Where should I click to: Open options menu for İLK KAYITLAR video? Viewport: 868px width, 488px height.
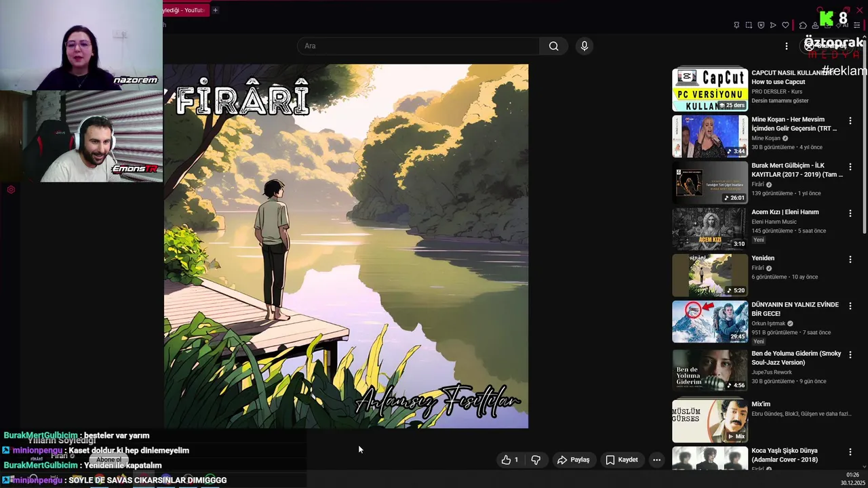coord(850,167)
